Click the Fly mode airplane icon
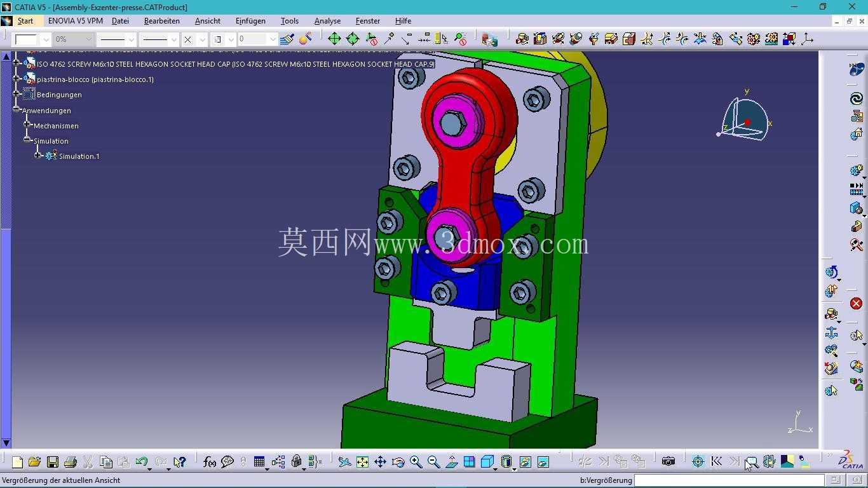Viewport: 868px width, 488px height. pyautogui.click(x=344, y=462)
